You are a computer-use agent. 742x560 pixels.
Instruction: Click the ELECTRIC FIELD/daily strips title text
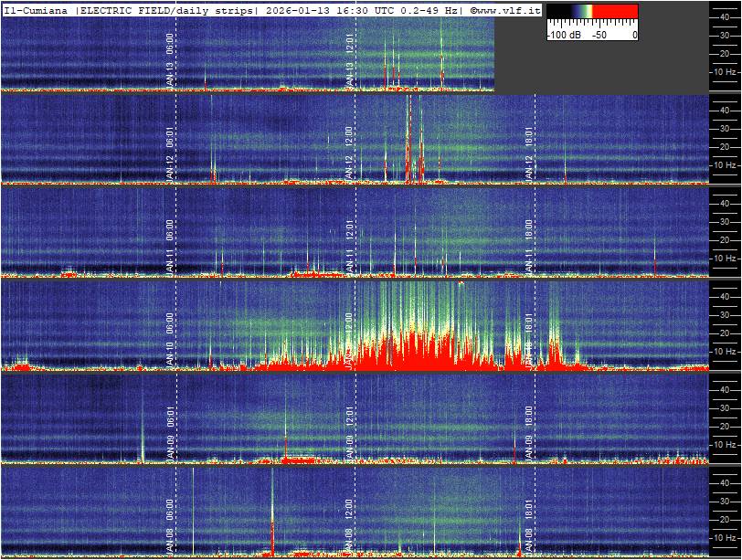pyautogui.click(x=179, y=10)
